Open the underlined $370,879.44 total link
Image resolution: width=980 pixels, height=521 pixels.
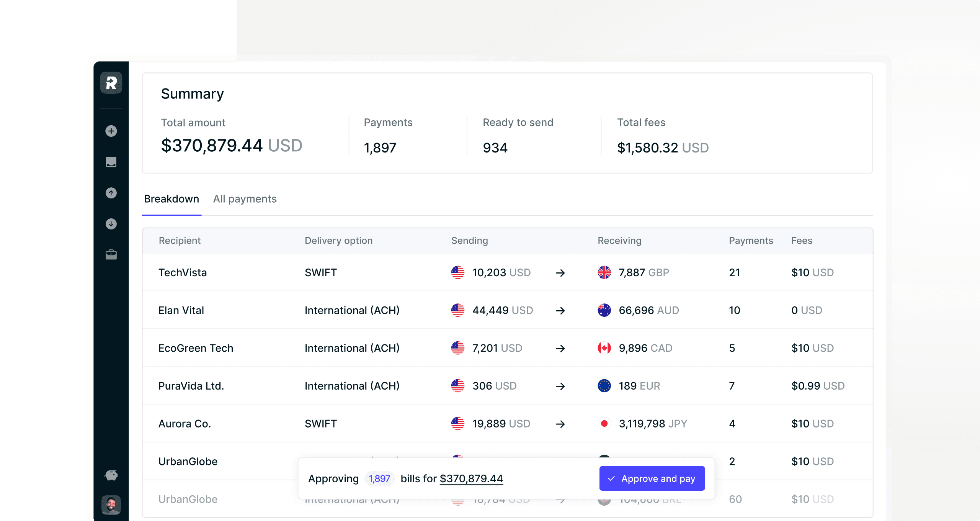tap(471, 478)
